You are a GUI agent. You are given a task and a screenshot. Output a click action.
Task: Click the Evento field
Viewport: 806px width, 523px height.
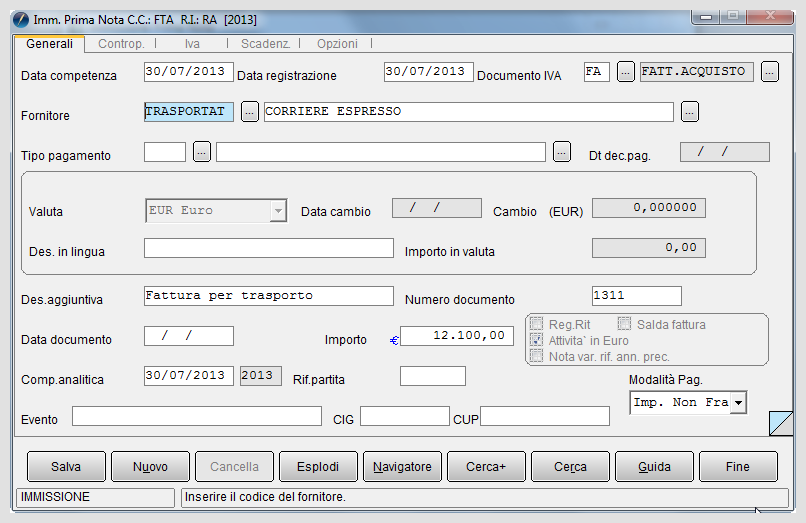pos(197,416)
